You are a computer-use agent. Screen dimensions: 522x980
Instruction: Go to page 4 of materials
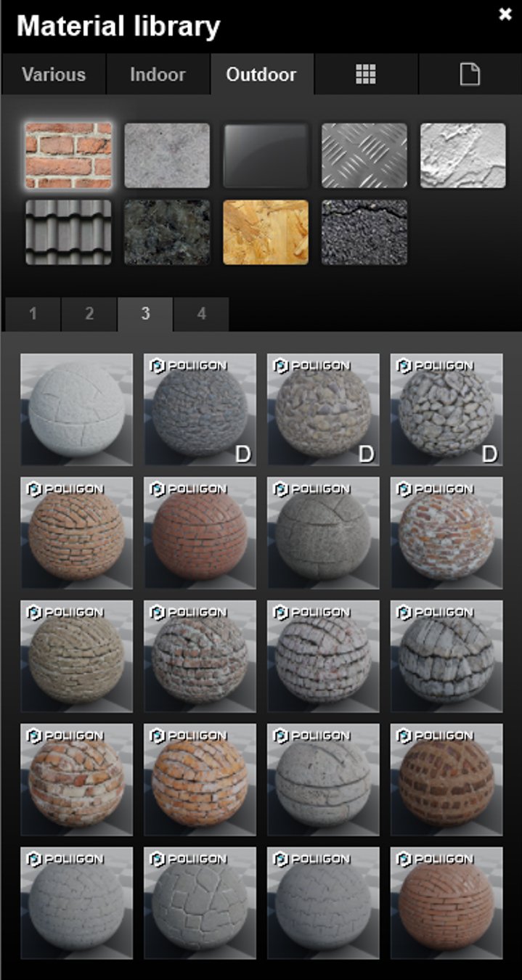pyautogui.click(x=201, y=314)
